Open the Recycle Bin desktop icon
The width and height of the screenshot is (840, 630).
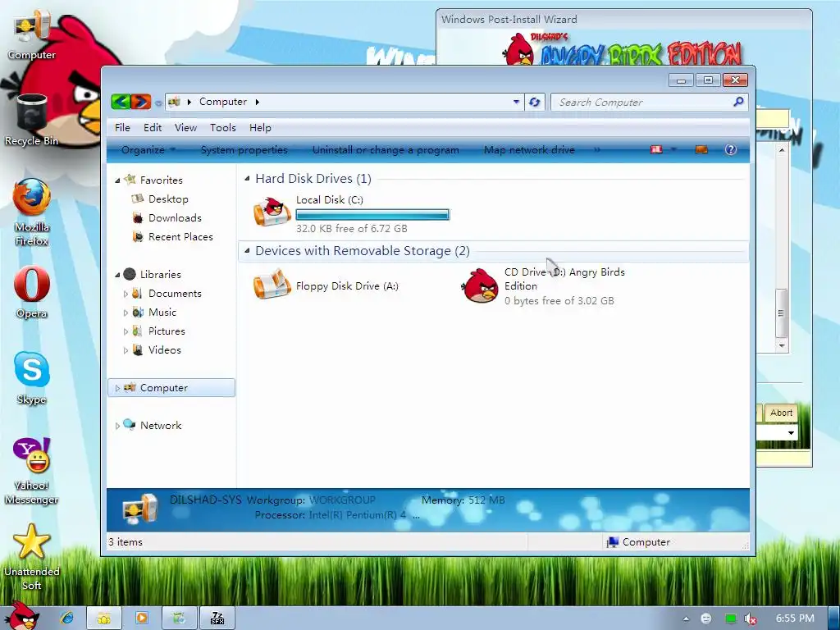coord(31,120)
